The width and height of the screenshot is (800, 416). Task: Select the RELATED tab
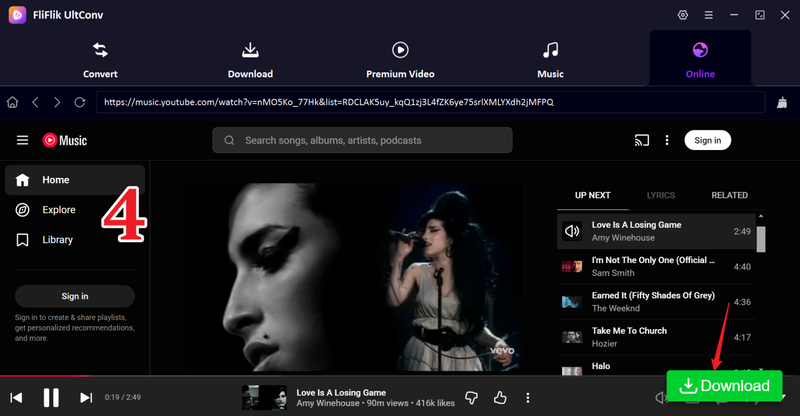(x=730, y=195)
